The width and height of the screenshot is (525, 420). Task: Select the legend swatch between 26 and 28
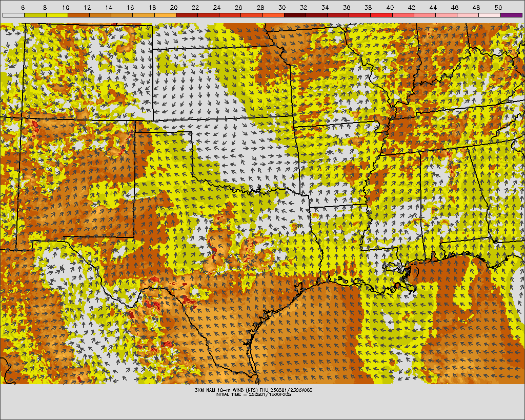click(x=252, y=15)
